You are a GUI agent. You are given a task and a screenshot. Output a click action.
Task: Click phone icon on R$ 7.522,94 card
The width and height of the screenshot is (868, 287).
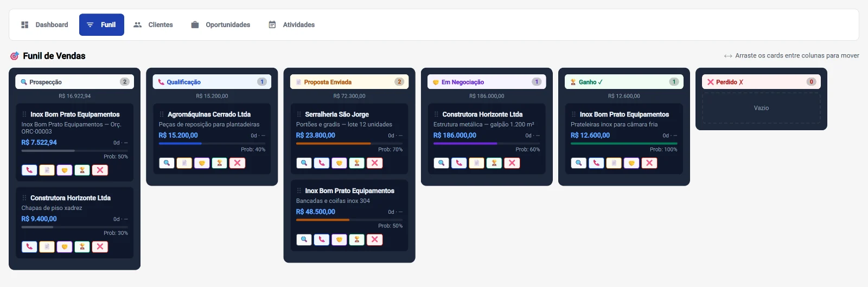[x=29, y=170]
